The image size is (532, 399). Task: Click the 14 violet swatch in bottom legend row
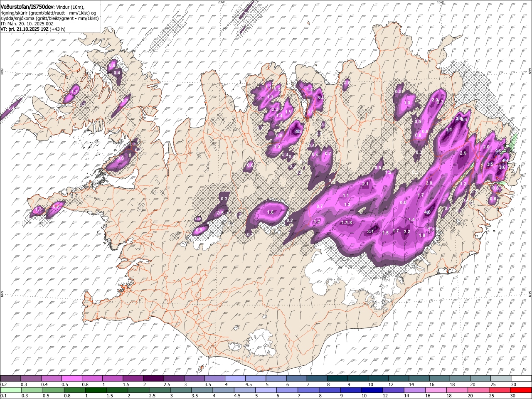click(414, 390)
